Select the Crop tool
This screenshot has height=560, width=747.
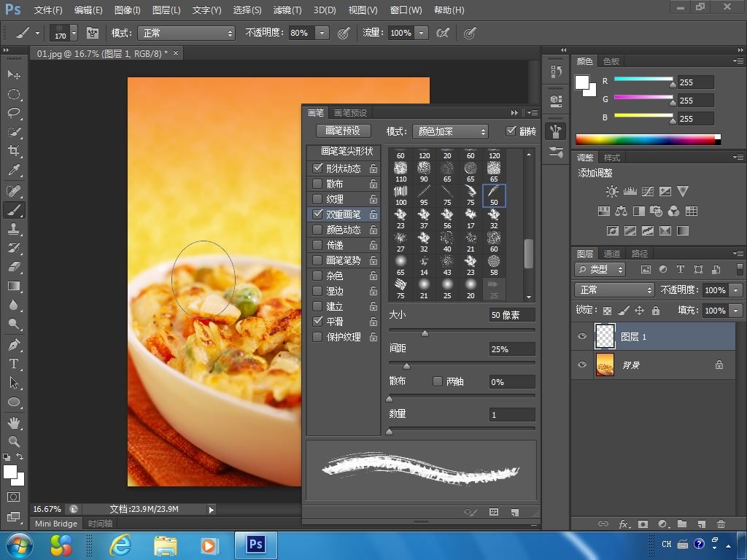coord(14,151)
